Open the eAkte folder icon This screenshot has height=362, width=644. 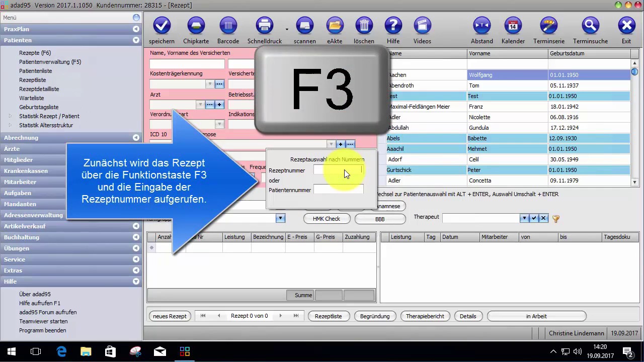point(335,26)
